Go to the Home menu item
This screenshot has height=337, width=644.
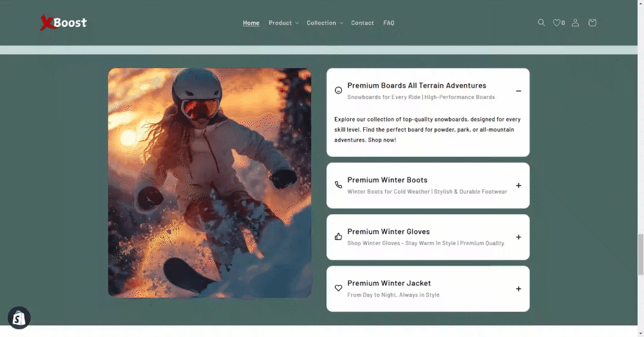[x=251, y=23]
